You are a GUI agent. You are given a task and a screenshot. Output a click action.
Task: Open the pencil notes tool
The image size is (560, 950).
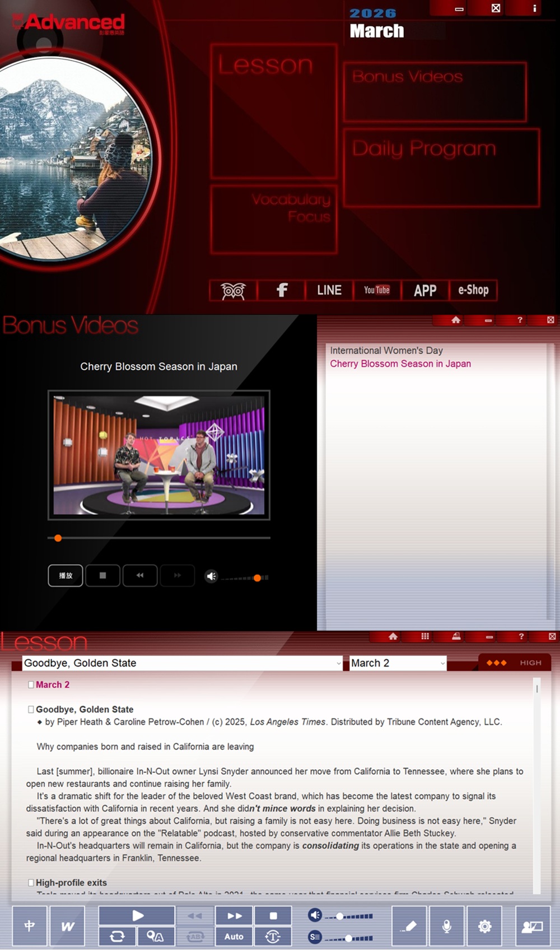(x=409, y=926)
